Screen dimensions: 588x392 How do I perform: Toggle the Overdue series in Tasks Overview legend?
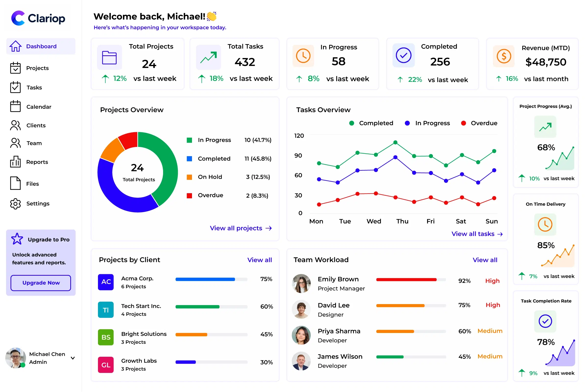(x=479, y=123)
